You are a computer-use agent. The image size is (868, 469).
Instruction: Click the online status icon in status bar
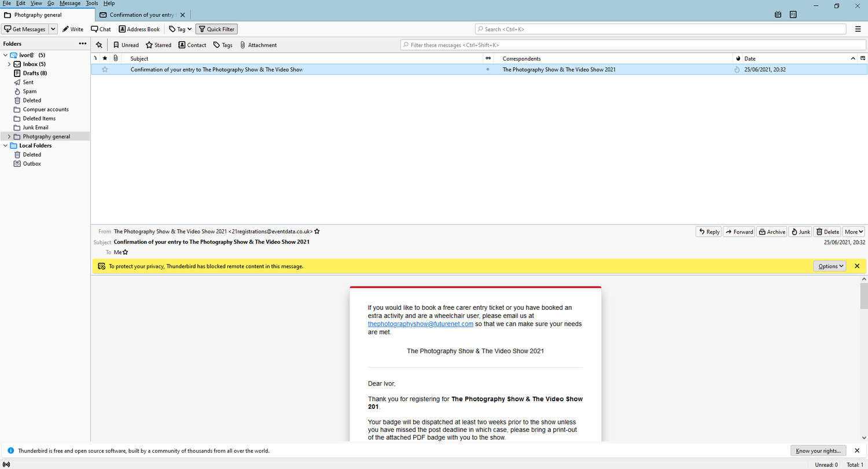[x=6, y=464]
